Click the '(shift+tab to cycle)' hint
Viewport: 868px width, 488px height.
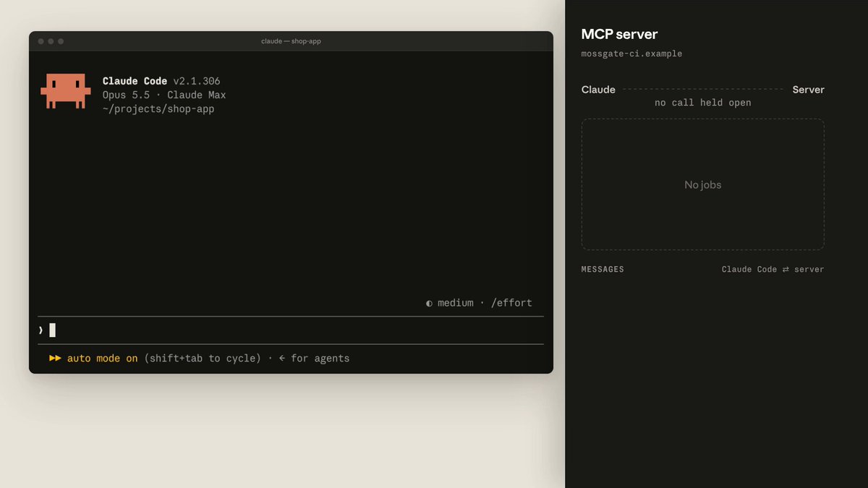tap(203, 358)
